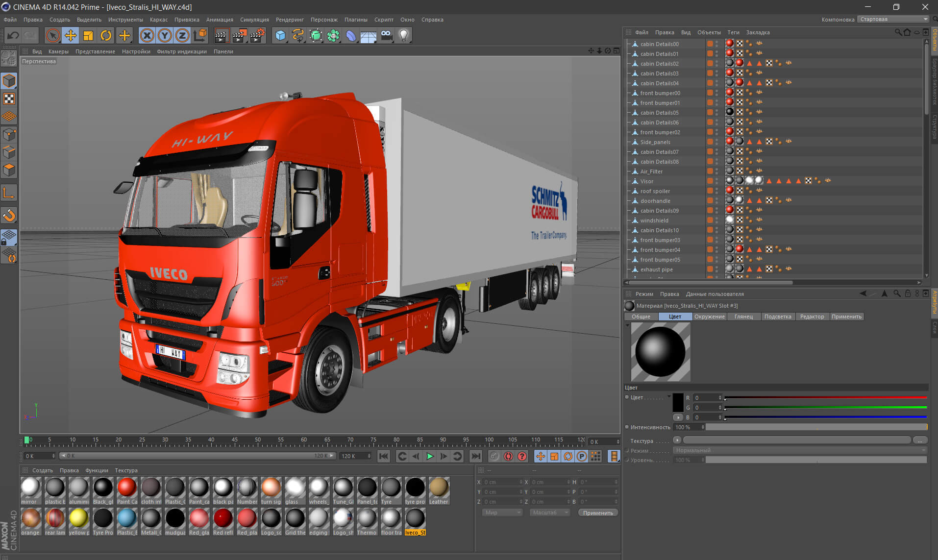This screenshot has height=560, width=938.
Task: Toggle the Y axis lock icon
Action: [x=165, y=35]
